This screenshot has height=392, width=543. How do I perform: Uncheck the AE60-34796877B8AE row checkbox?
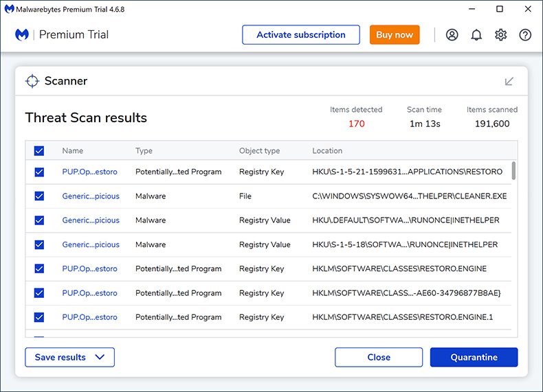coord(39,293)
